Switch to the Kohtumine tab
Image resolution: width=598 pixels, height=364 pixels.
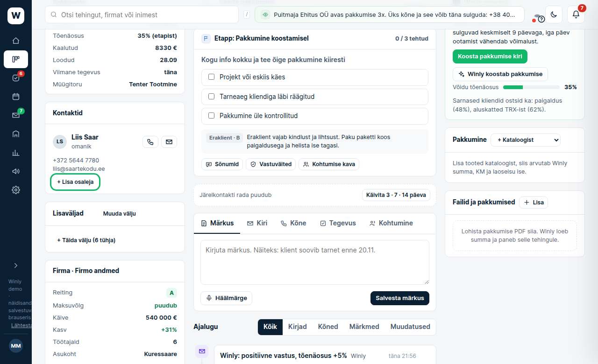(391, 223)
